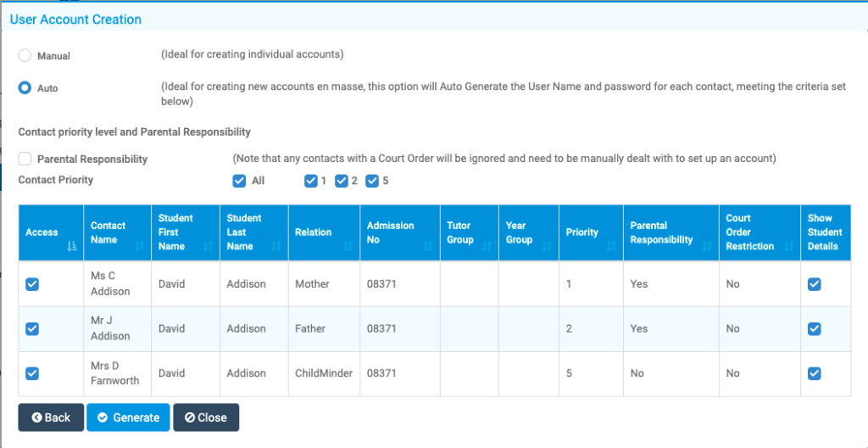
Task: Click the Close button
Action: (x=206, y=417)
